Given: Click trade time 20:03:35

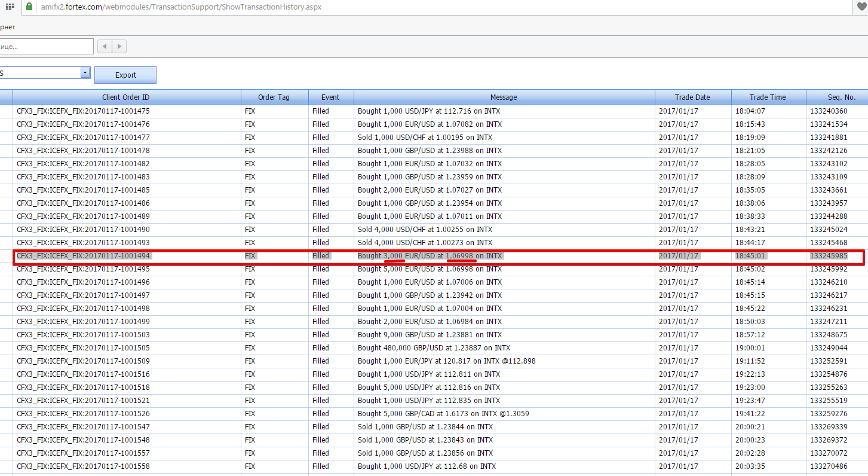Looking at the screenshot, I should point(750,466).
